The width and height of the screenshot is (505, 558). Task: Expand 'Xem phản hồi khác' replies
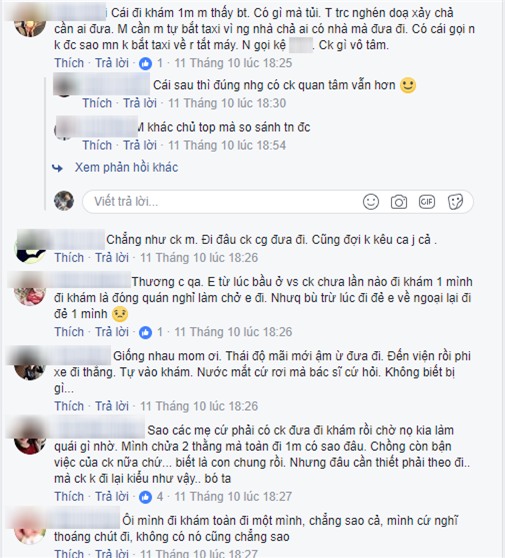[x=126, y=167]
